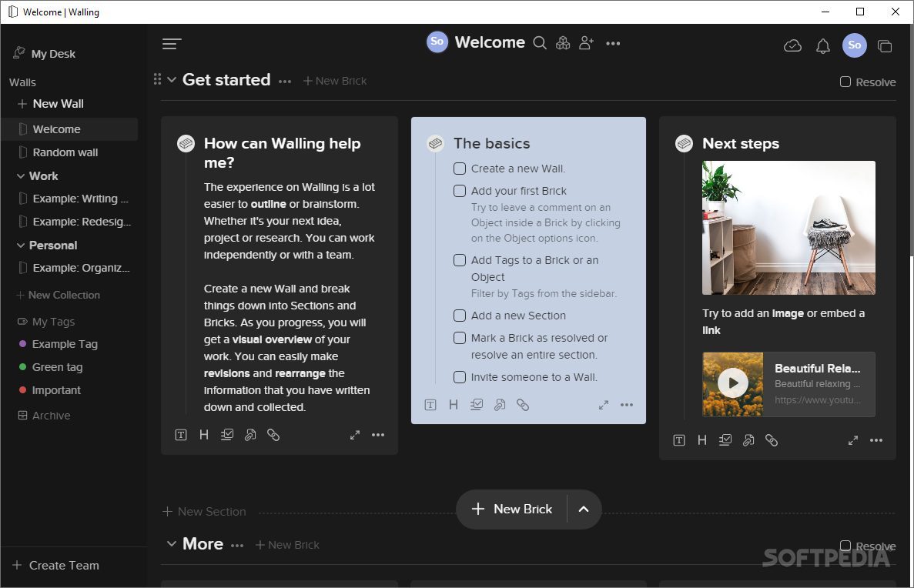This screenshot has width=914, height=588.
Task: Open Next steps brick more options
Action: [876, 440]
